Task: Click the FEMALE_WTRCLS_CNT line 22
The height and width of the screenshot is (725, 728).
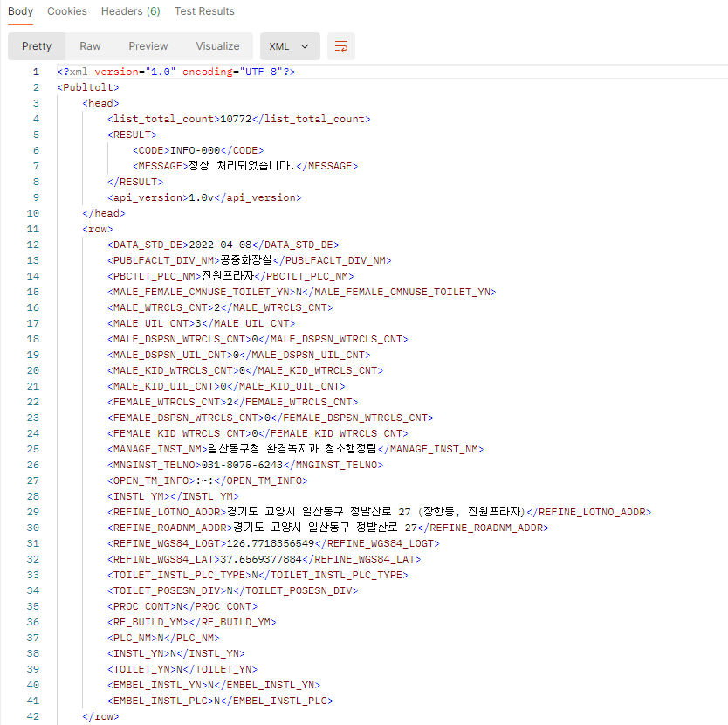Action: 232,402
